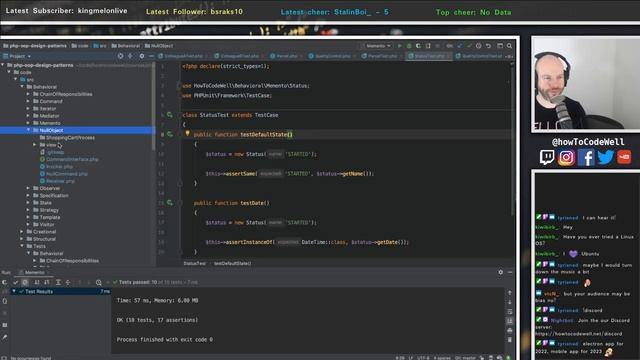Open Instagram icon in stream overlay
The height and width of the screenshot is (360, 640).
coord(566,157)
